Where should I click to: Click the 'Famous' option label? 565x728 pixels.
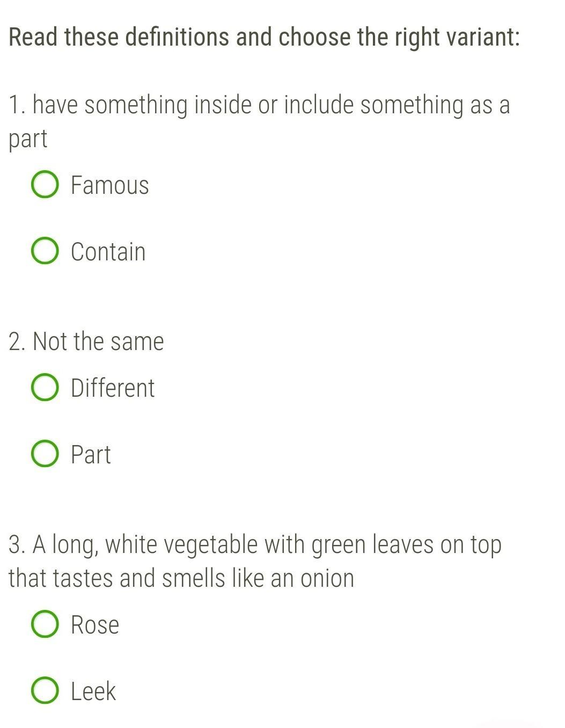point(110,185)
